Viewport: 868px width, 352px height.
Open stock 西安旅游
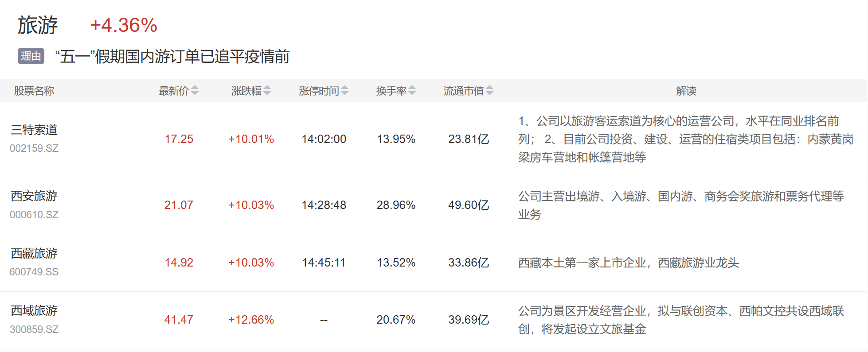pos(34,196)
